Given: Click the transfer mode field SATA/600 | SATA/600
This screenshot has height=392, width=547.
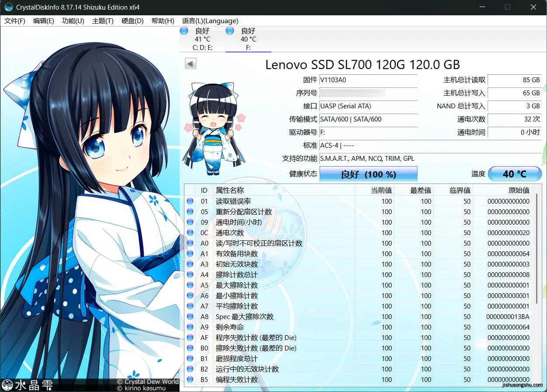Looking at the screenshot, I should 368,119.
